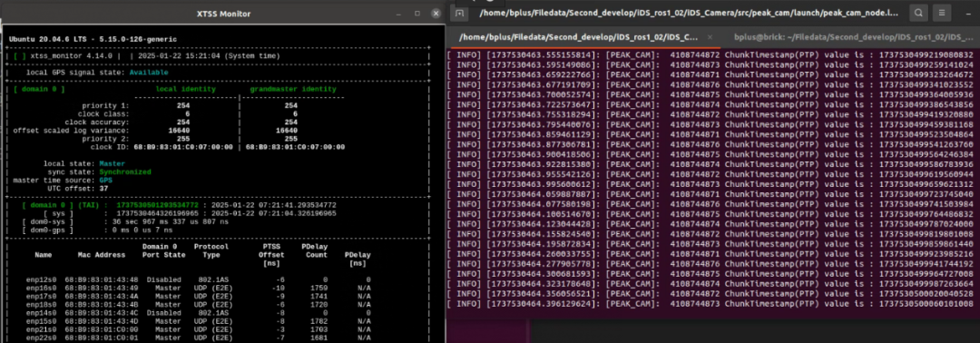Click the log line timestamped 1737530463.995600612
Viewport: 980px width, 343px height.
coord(710,185)
